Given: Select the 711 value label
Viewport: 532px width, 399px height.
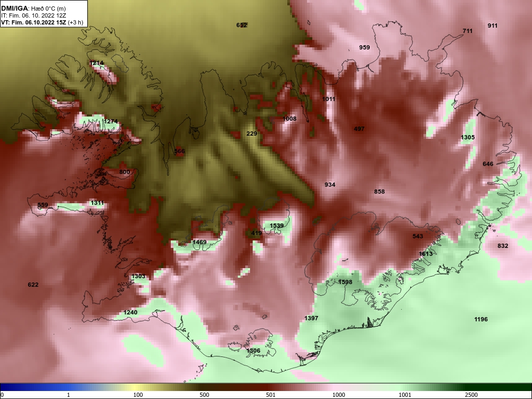Looking at the screenshot, I should (x=468, y=31).
